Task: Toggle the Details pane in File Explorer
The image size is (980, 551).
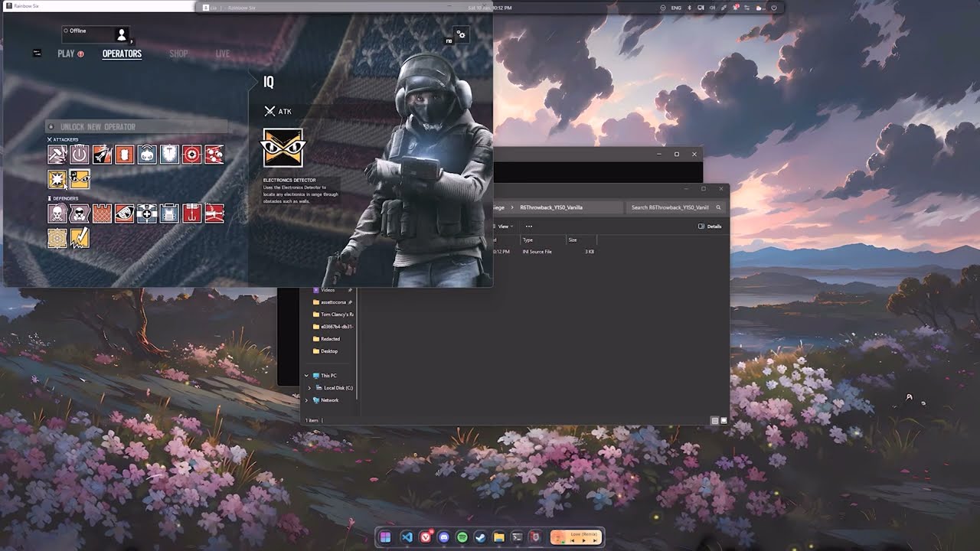Action: pos(710,227)
